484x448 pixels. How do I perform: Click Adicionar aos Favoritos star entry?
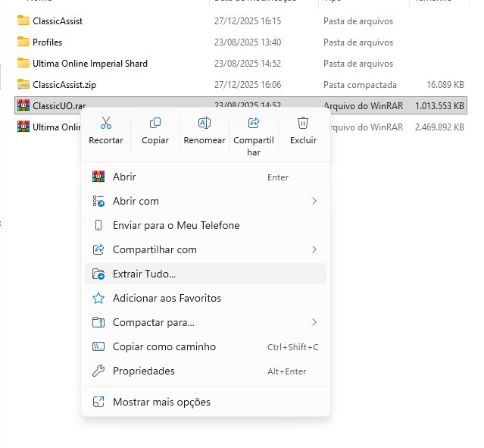pyautogui.click(x=167, y=298)
